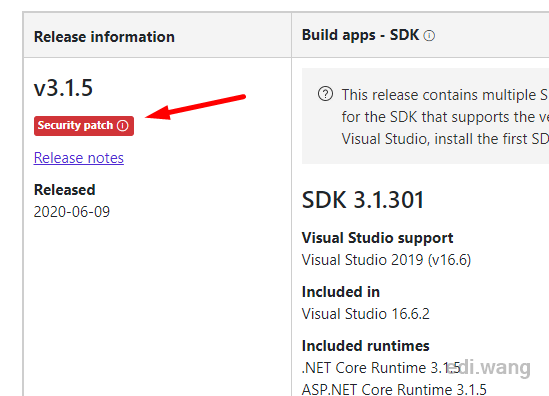
Task: Click the info icon inside Security patch badge
Action: [123, 125]
